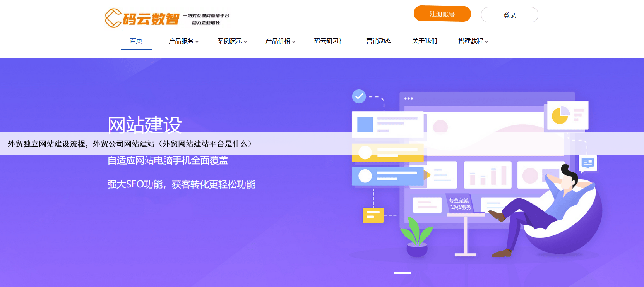
Task: Select the fifth carousel slide indicator
Action: (339, 273)
